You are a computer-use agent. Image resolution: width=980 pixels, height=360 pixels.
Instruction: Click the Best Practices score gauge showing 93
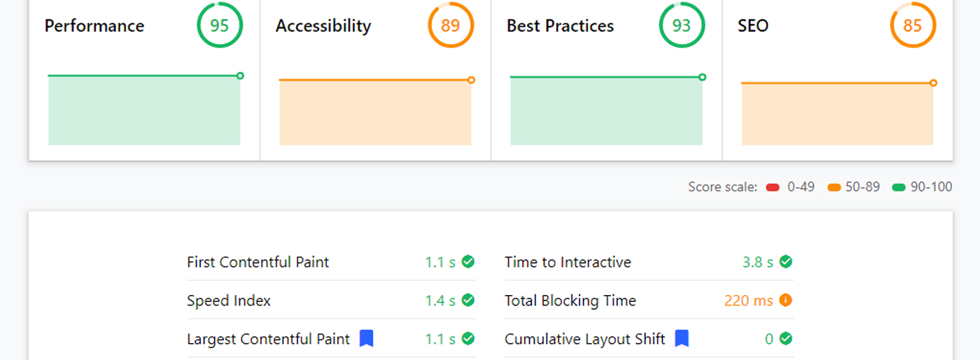(682, 26)
